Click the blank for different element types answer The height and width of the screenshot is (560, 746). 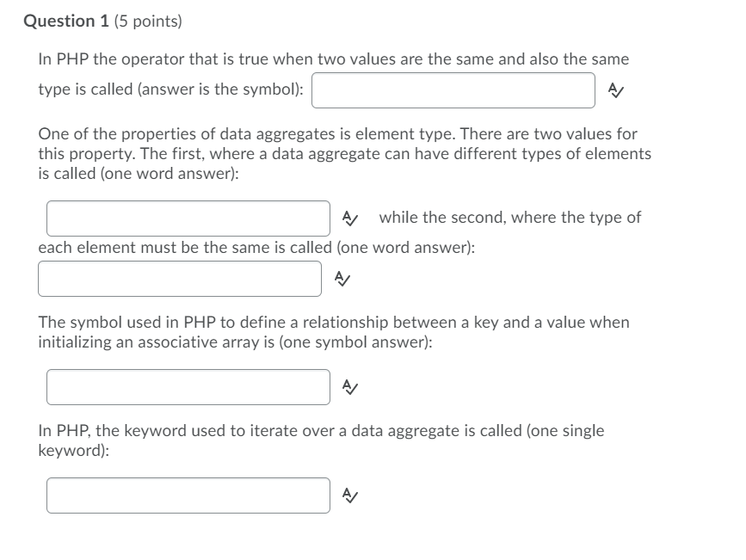click(x=189, y=218)
